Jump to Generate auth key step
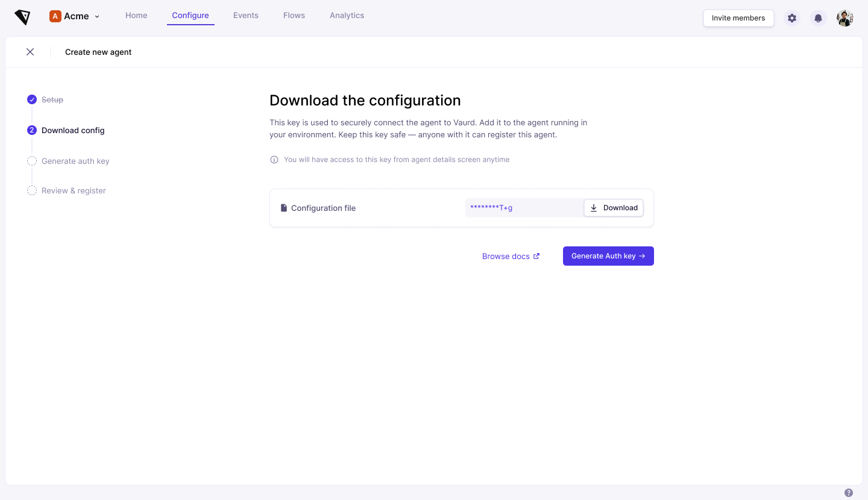Image resolution: width=868 pixels, height=500 pixels. (x=75, y=161)
